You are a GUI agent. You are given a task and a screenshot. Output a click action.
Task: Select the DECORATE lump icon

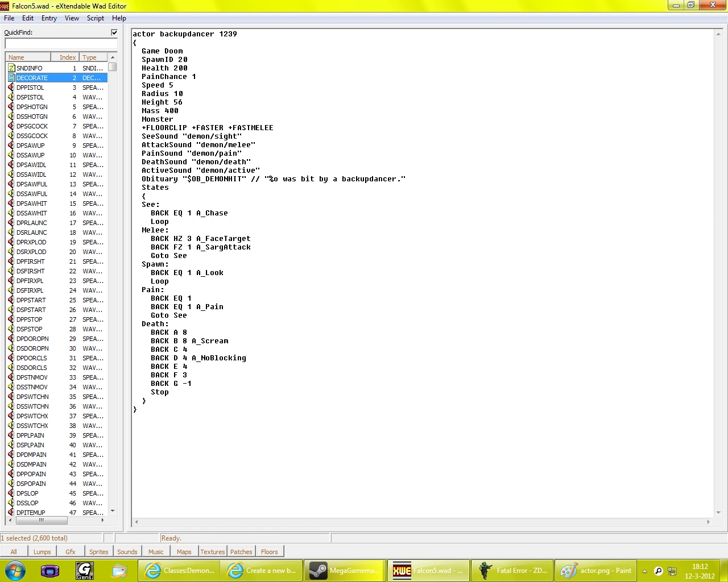coord(11,78)
